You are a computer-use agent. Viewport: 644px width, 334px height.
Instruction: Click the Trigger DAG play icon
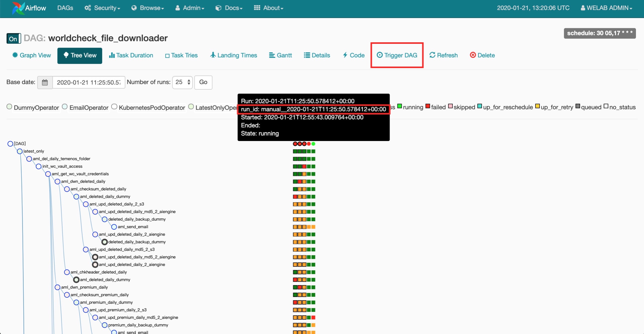pyautogui.click(x=380, y=55)
